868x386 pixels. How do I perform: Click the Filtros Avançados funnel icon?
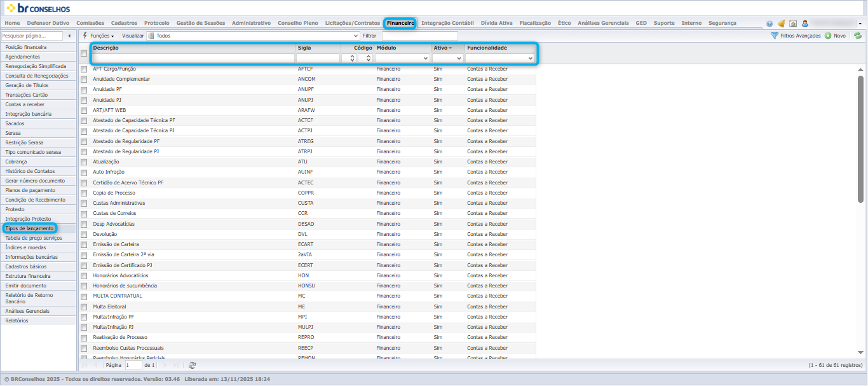coord(774,36)
